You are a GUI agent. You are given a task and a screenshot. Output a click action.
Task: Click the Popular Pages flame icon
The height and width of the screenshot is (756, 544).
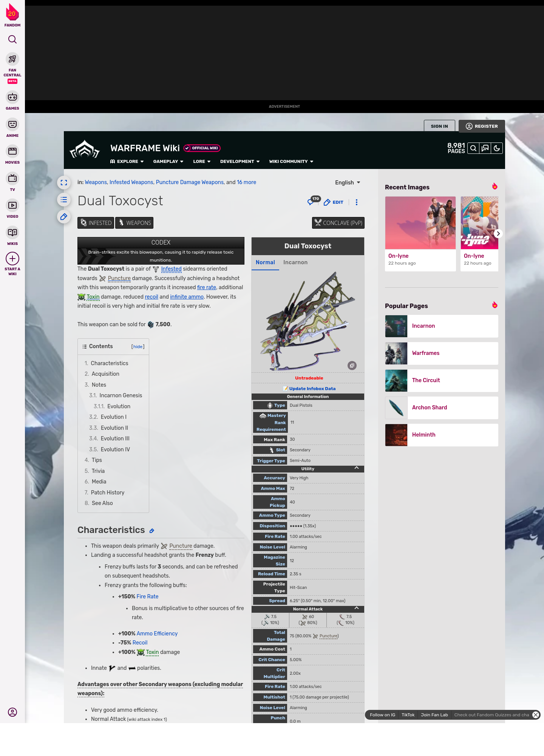pyautogui.click(x=495, y=305)
